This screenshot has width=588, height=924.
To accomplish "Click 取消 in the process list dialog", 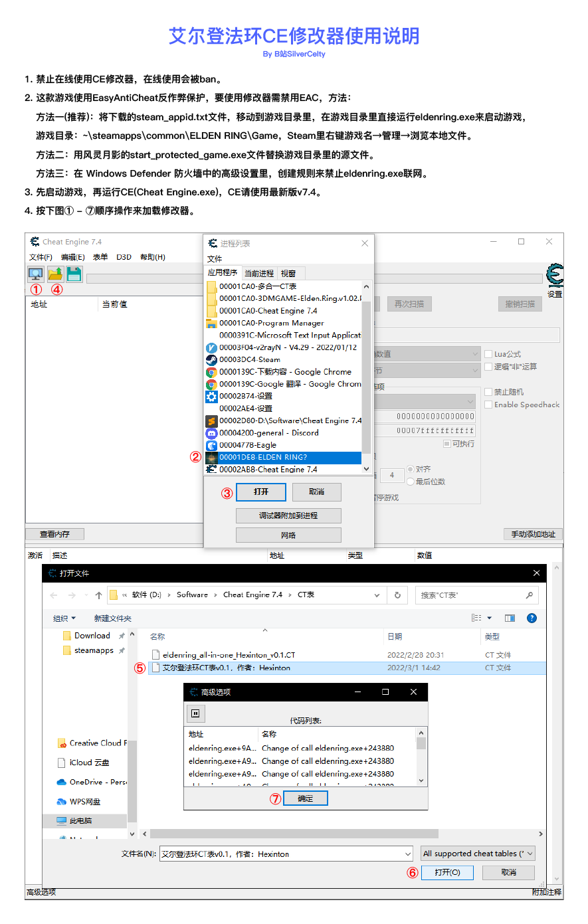I will [317, 492].
